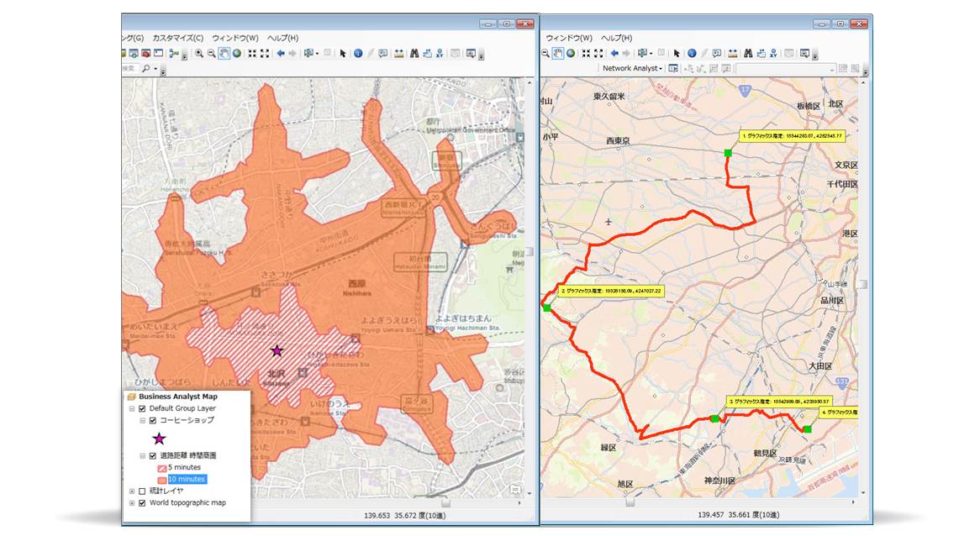Click green stop 1 marker on route map
This screenshot has width=980, height=536.
coord(728,153)
